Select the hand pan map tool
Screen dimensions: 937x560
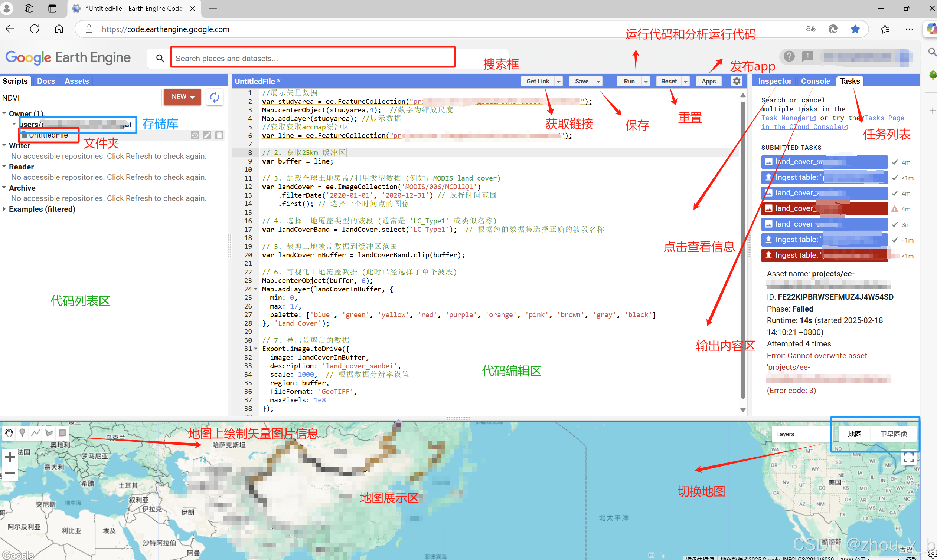tap(9, 433)
